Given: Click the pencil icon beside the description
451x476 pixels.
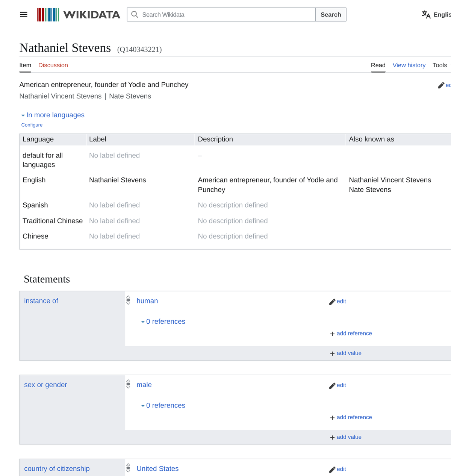Looking at the screenshot, I should 441,85.
